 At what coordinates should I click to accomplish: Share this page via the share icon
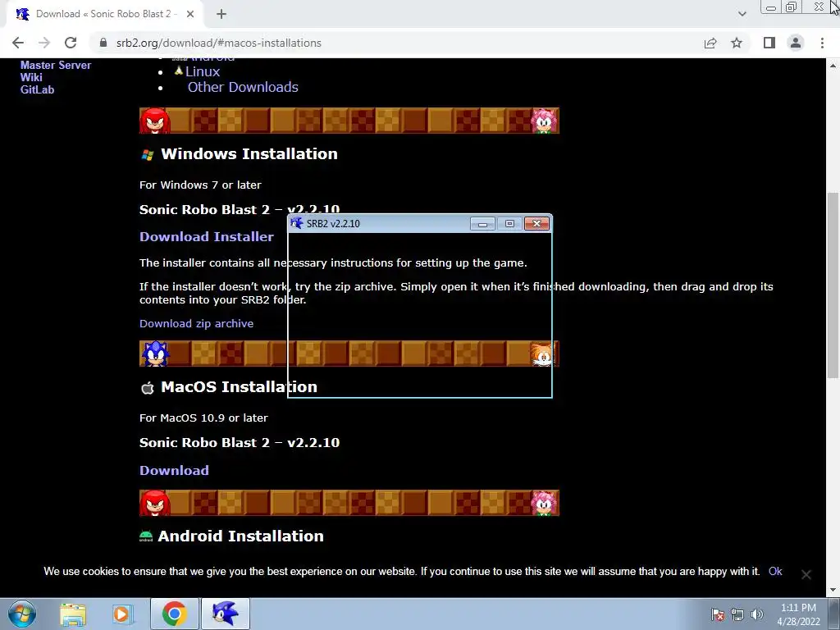710,43
